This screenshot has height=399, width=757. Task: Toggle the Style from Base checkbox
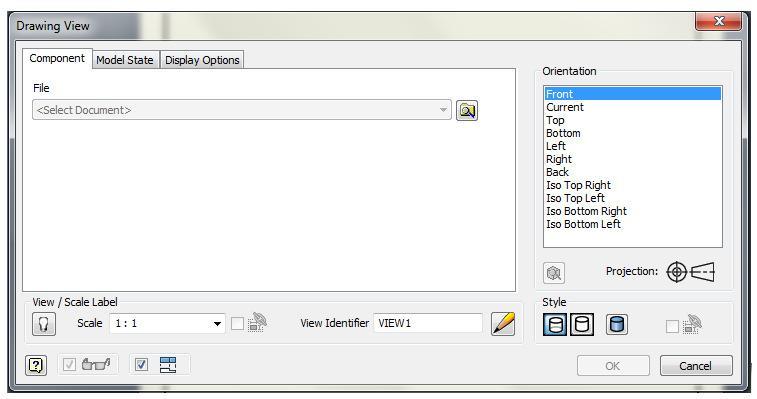pos(672,327)
